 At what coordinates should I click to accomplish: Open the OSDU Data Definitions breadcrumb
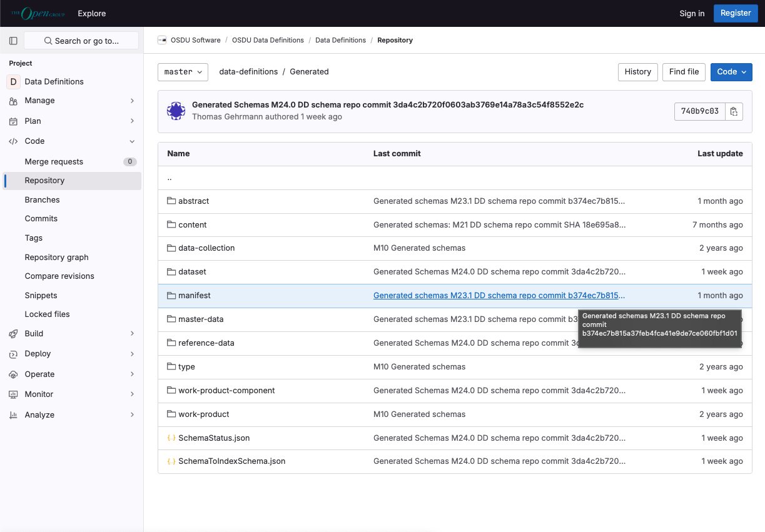coord(268,40)
